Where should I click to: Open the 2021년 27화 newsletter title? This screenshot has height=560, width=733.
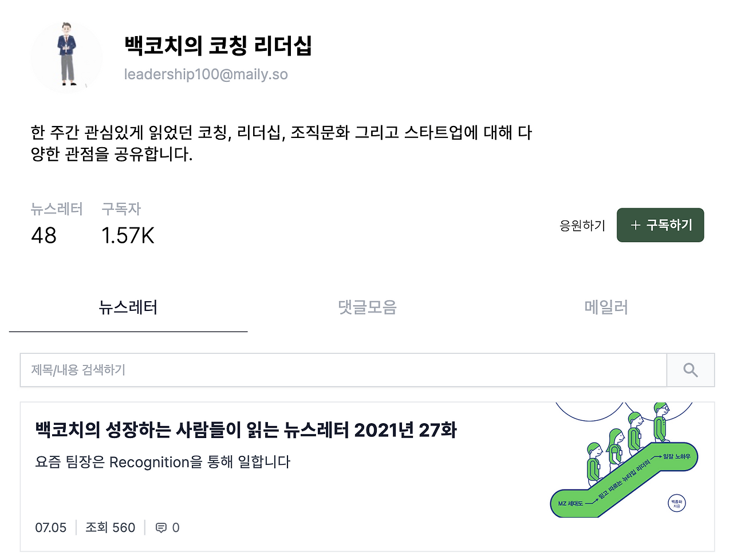click(246, 430)
